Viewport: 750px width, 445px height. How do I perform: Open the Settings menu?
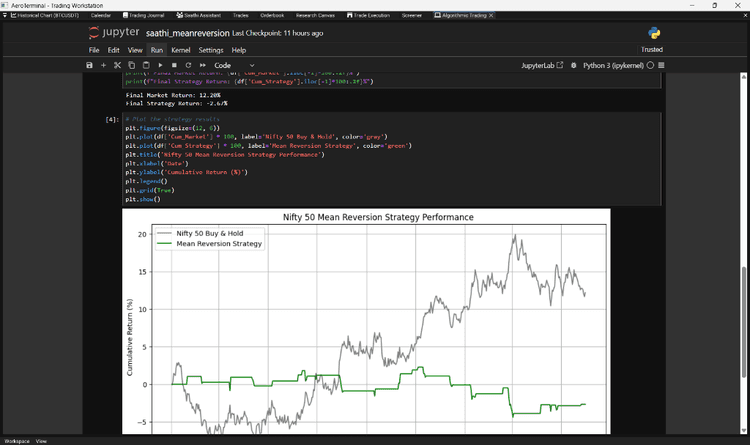click(x=211, y=50)
